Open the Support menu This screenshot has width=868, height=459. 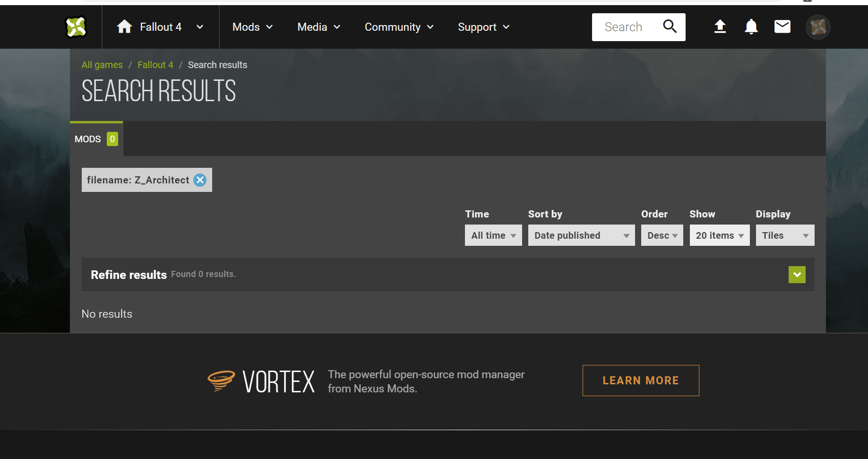pyautogui.click(x=484, y=27)
